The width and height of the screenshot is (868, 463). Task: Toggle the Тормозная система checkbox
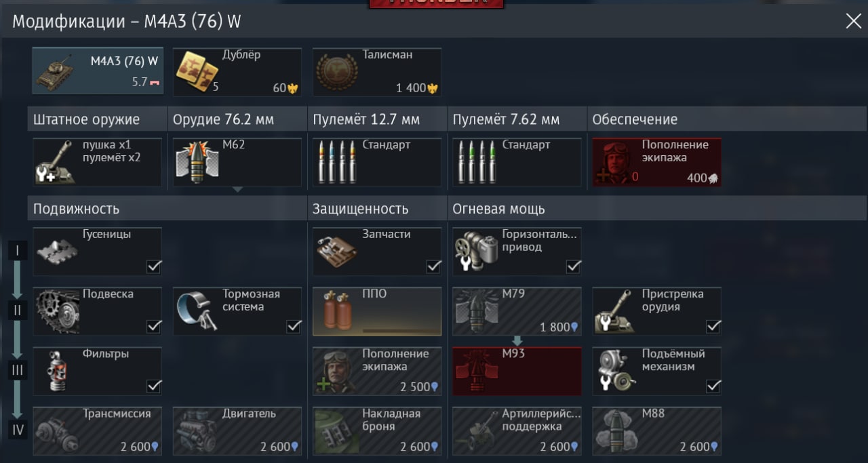click(294, 326)
